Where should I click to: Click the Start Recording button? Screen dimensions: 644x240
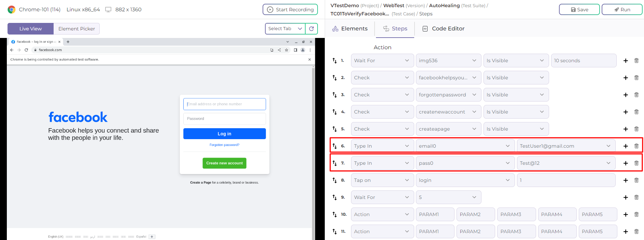pyautogui.click(x=290, y=10)
